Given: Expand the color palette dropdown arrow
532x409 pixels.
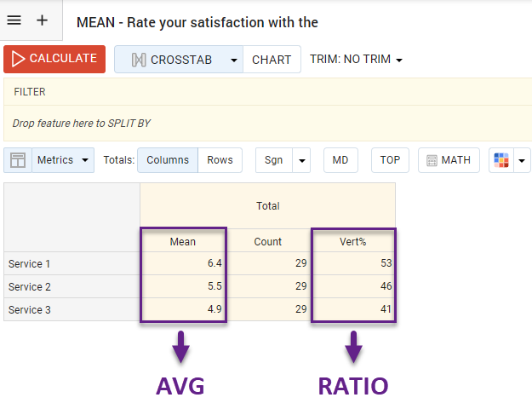Looking at the screenshot, I should click(522, 160).
